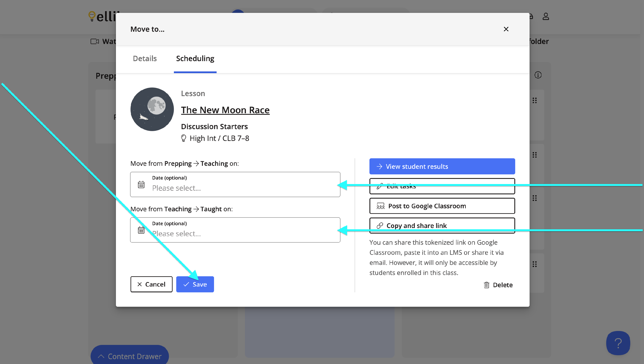644x364 pixels.
Task: Click the top drag handle dots icon
Action: (x=535, y=101)
